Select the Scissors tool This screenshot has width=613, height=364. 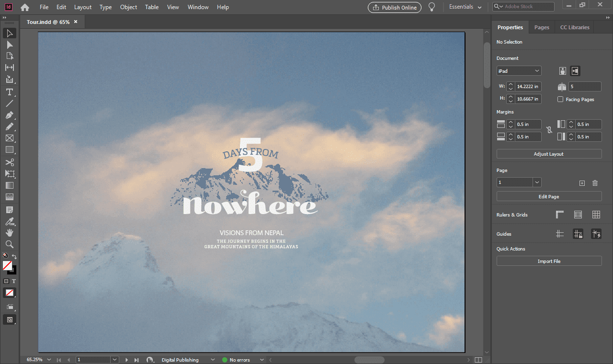click(10, 162)
